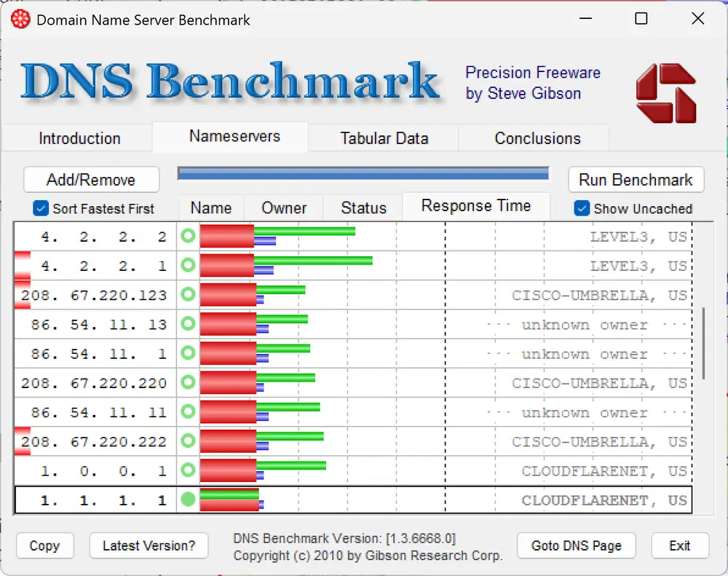Image resolution: width=728 pixels, height=576 pixels.
Task: Click the status circle for 1.0.0.1
Action: pyautogui.click(x=188, y=470)
